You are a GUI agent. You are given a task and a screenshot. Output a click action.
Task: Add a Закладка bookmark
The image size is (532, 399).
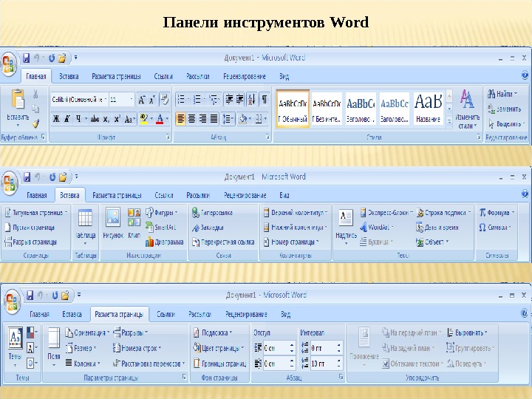point(208,228)
